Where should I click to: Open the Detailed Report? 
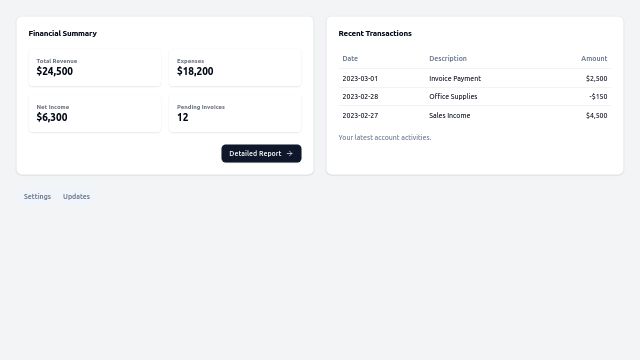pos(261,153)
